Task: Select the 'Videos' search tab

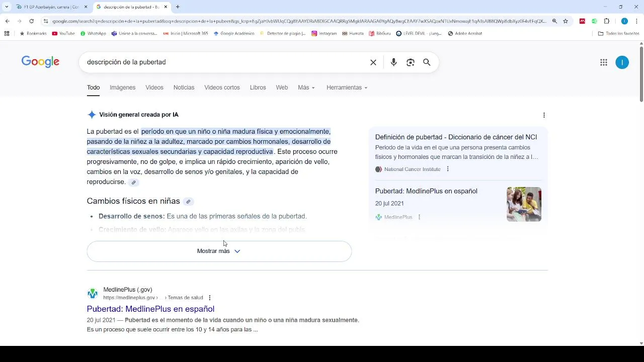Action: 154,87
